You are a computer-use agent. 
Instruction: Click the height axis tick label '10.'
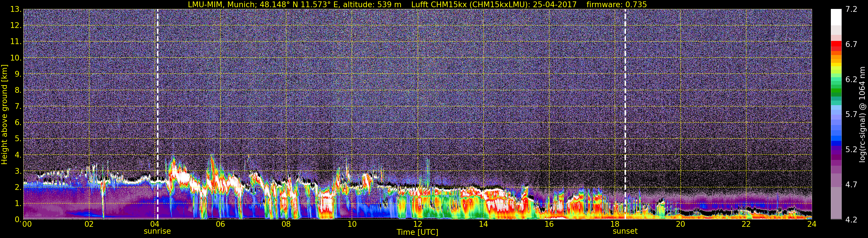click(16, 58)
